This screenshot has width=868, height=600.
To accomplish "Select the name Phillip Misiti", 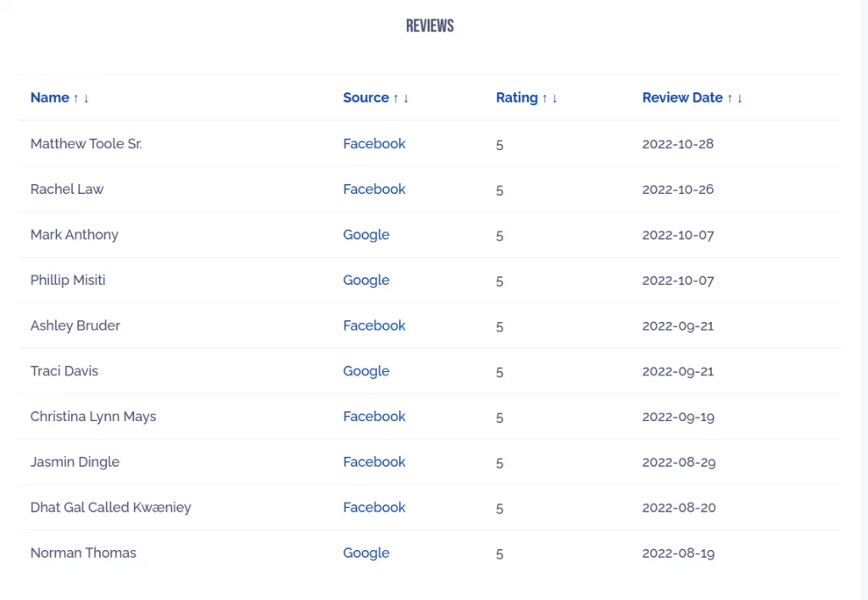I will 68,280.
